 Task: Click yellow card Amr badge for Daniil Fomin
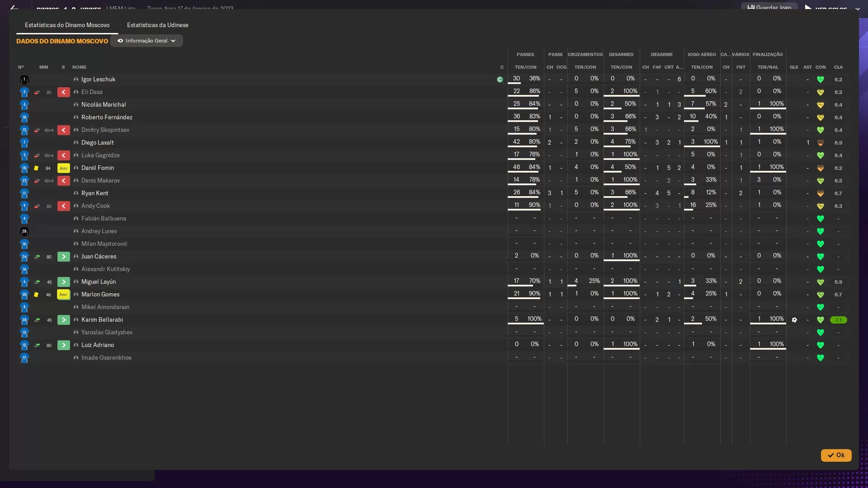point(64,168)
